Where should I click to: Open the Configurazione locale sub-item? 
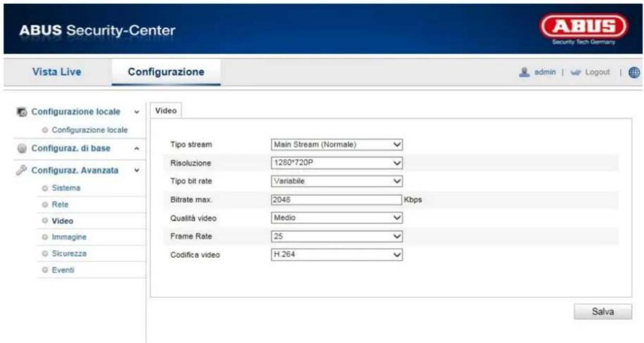pos(90,130)
